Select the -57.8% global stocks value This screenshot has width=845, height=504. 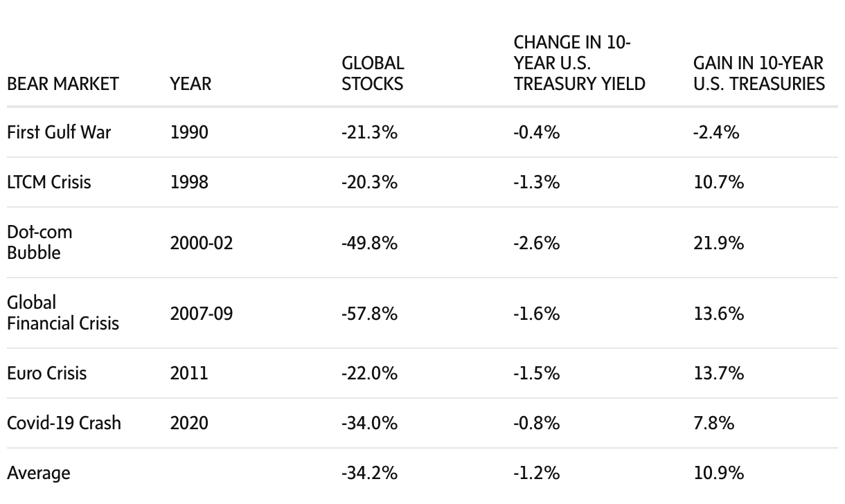(369, 314)
